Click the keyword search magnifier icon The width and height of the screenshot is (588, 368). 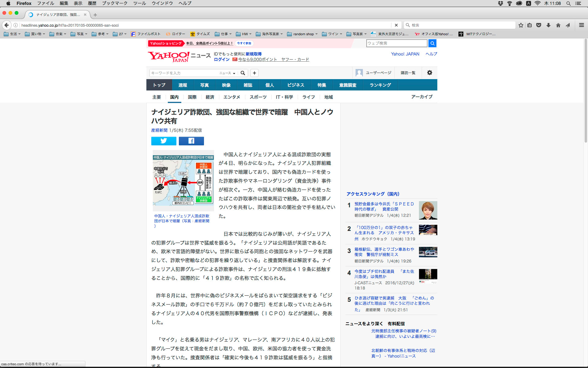(243, 73)
